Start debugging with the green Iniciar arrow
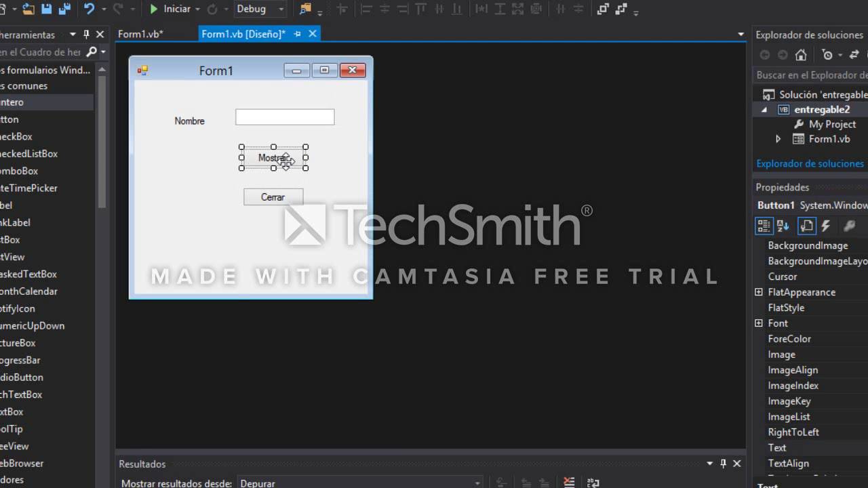 [x=154, y=9]
